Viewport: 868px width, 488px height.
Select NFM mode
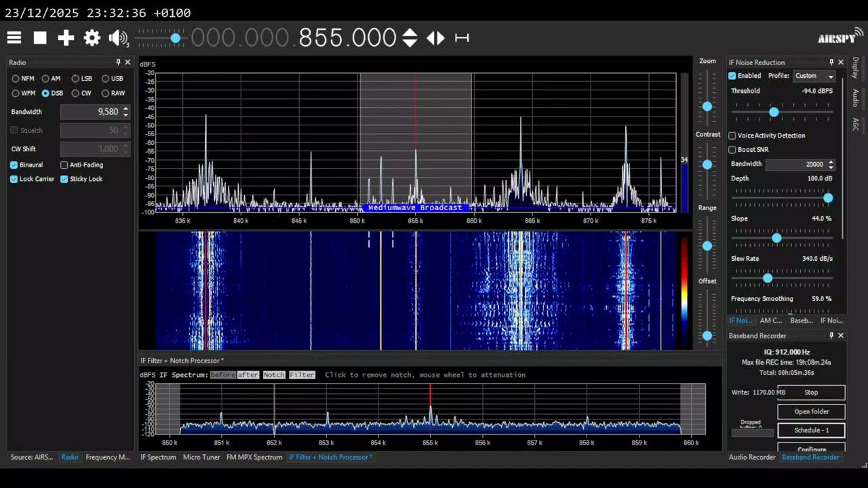click(23, 79)
